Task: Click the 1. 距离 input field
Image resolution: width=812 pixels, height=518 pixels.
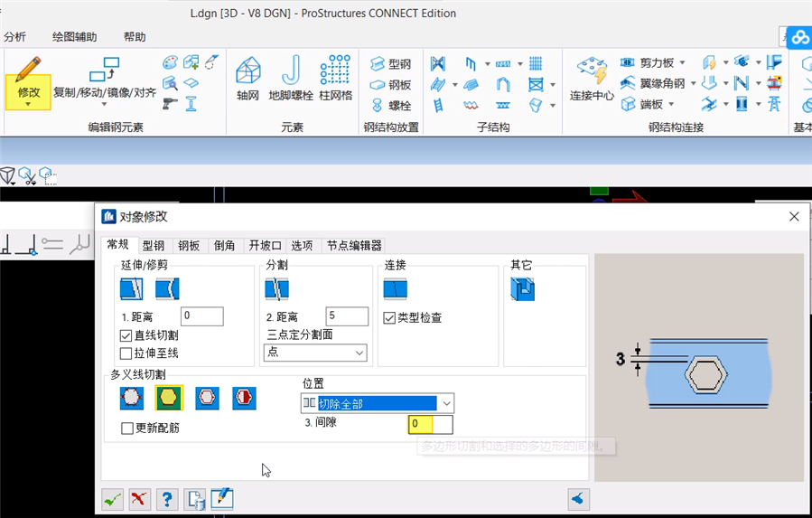Action: pyautogui.click(x=202, y=316)
